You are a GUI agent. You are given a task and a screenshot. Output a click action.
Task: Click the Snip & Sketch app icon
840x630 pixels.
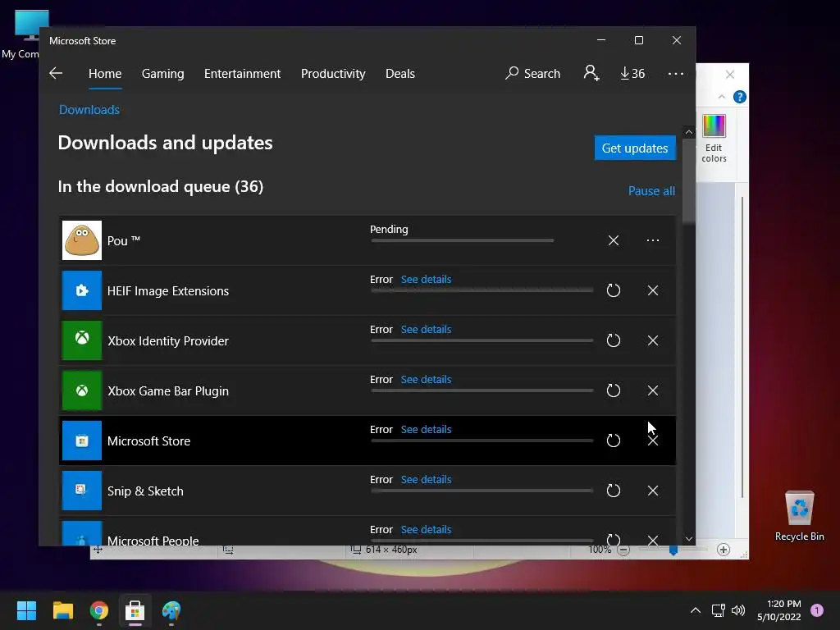(82, 491)
